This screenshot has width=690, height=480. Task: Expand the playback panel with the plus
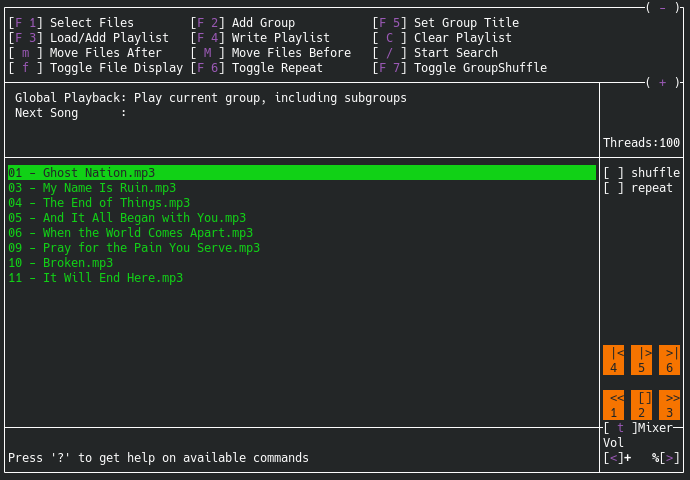[662, 83]
